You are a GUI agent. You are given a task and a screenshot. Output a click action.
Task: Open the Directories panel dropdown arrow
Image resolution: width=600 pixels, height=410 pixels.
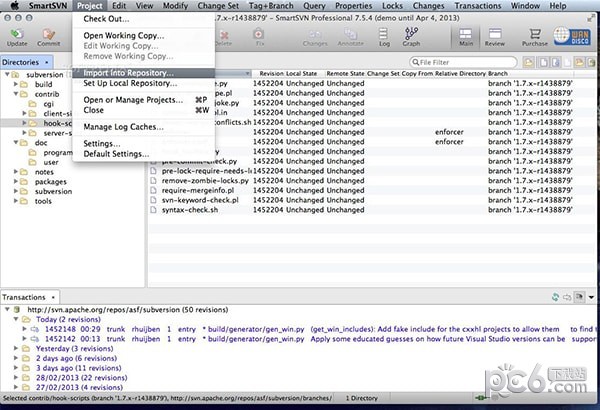[47, 62]
